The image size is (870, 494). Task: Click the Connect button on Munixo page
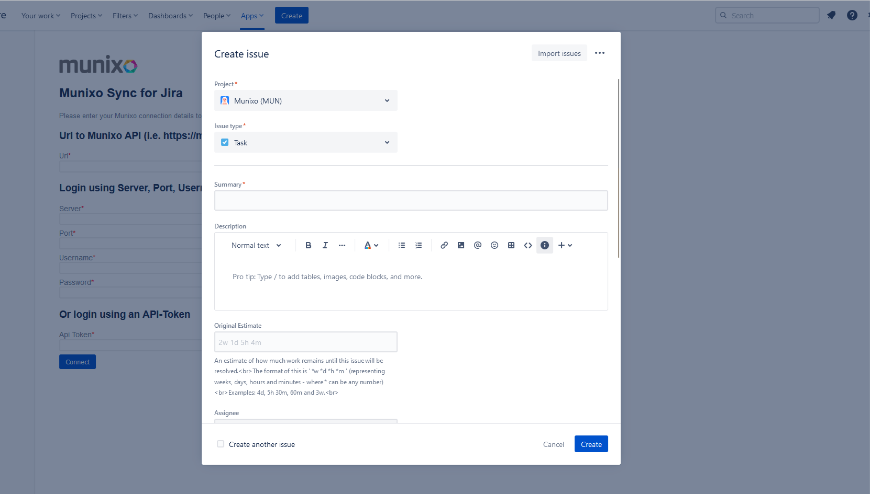pyautogui.click(x=77, y=362)
